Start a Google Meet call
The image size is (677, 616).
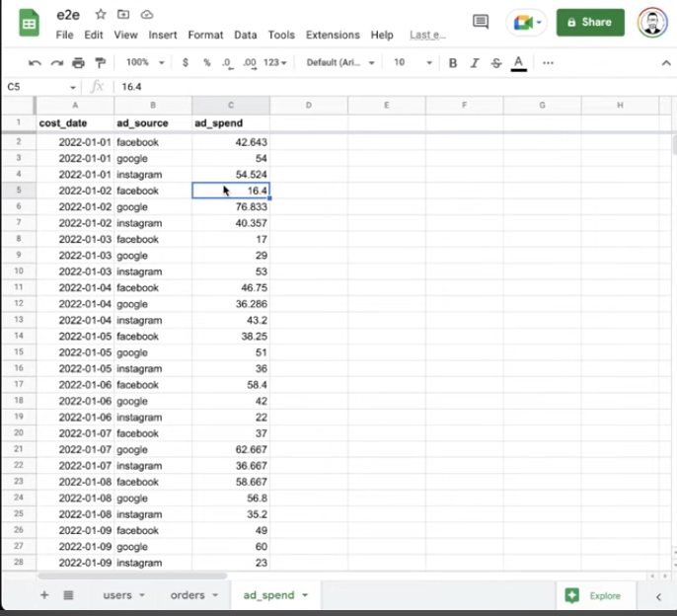pyautogui.click(x=526, y=23)
